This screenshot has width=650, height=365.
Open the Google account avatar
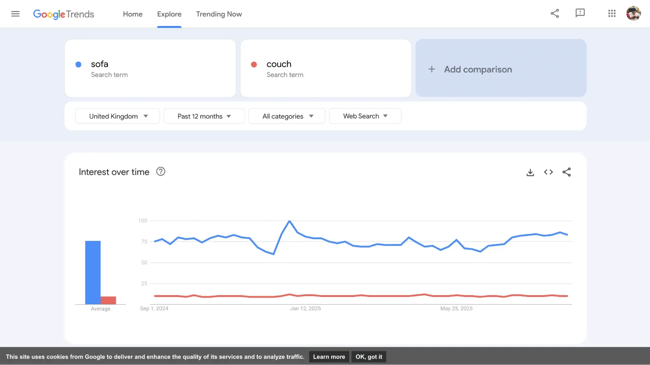[x=633, y=13]
